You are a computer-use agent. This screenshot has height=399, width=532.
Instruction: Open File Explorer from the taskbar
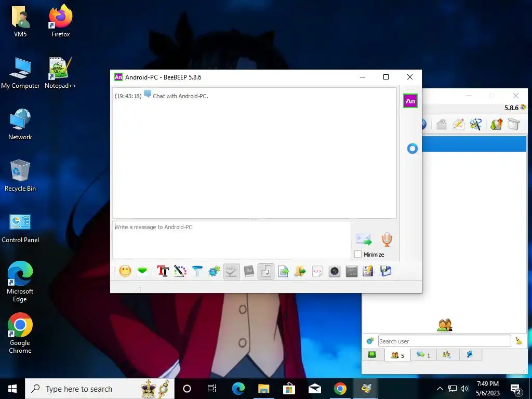[x=263, y=389]
